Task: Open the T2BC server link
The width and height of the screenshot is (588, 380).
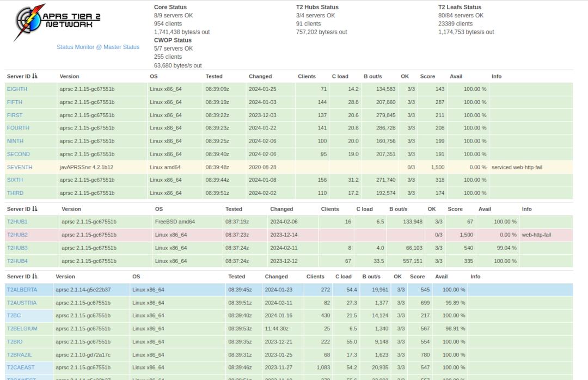Action: coord(14,315)
